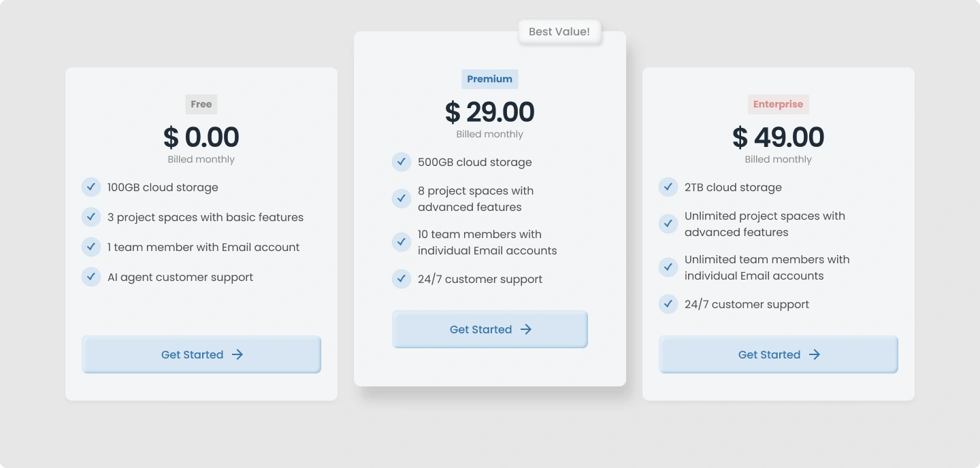Select the Free plan label badge
The height and width of the screenshot is (468, 980).
[x=201, y=104]
